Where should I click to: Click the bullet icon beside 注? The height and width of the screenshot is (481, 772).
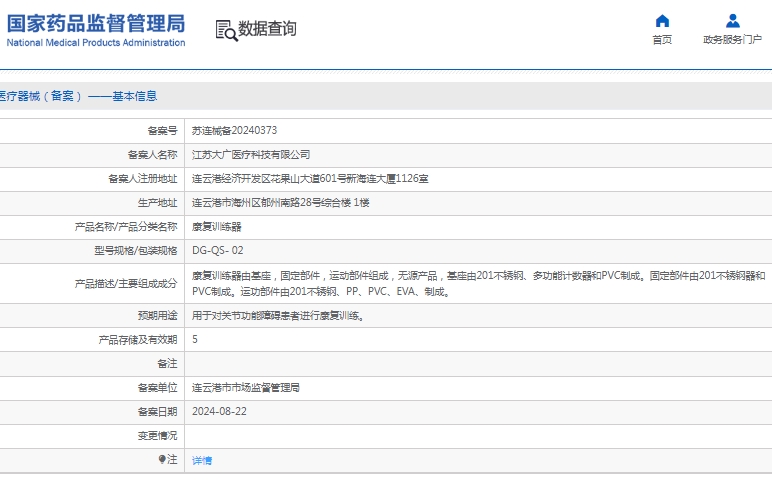tap(162, 459)
